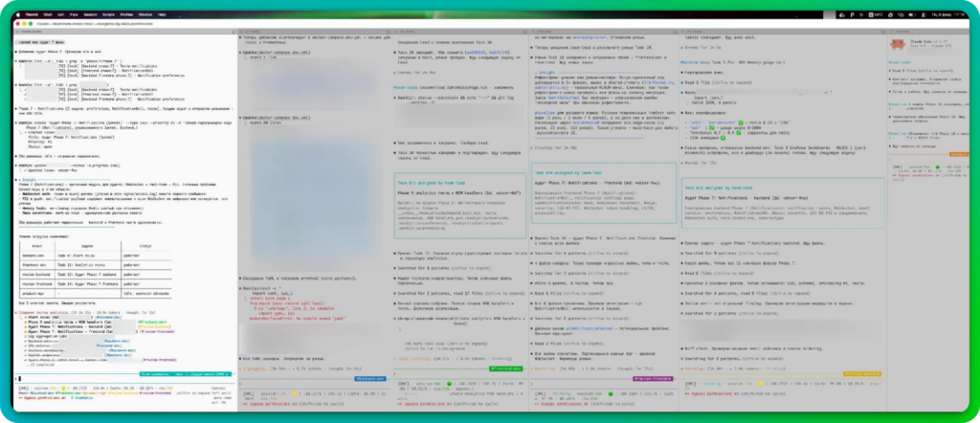The height and width of the screenshot is (423, 980).
Task: Open the Session menu
Action: point(91,14)
